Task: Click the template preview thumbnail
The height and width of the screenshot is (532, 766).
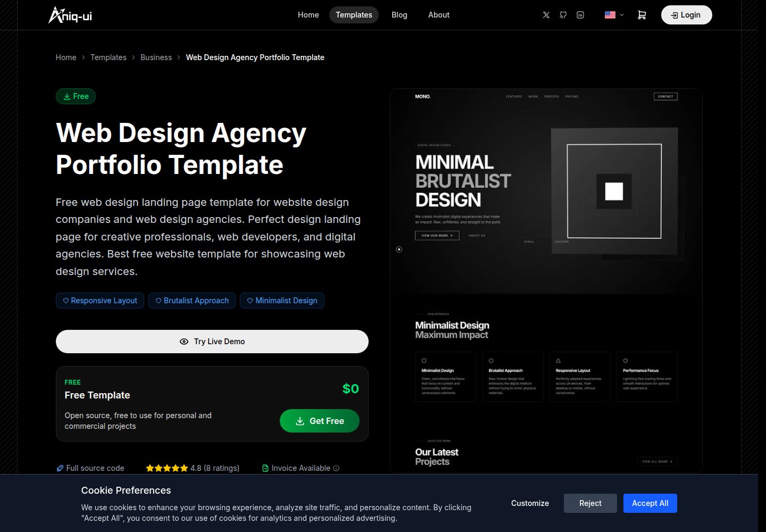Action: [x=546, y=281]
